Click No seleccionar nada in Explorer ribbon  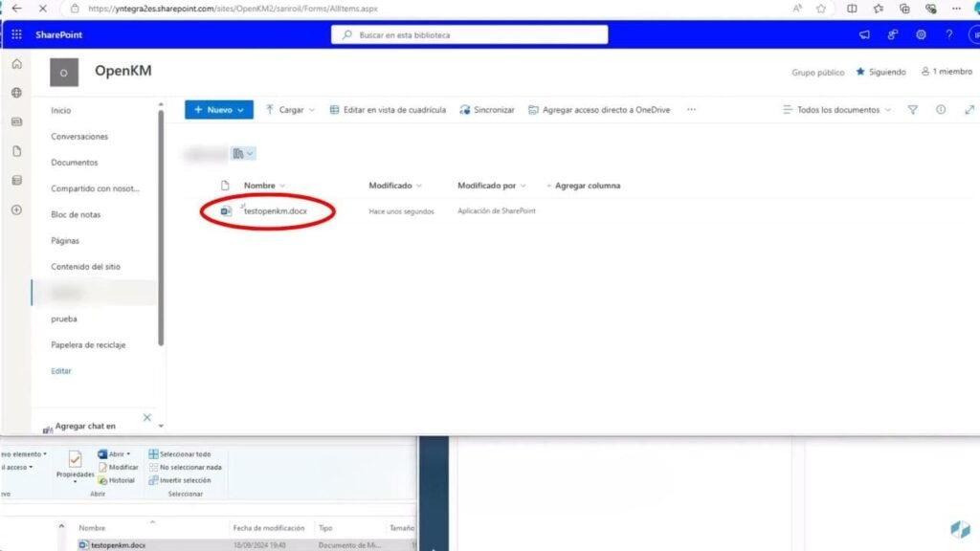coord(185,467)
